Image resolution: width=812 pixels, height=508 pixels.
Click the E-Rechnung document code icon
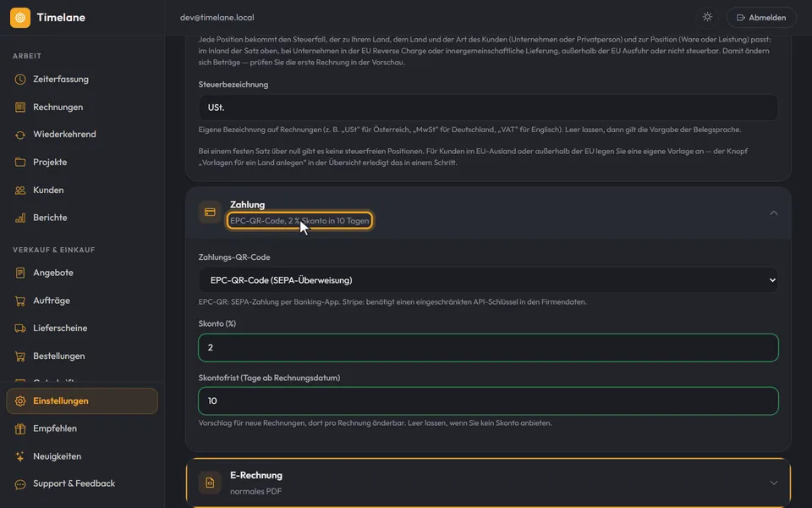(x=210, y=483)
